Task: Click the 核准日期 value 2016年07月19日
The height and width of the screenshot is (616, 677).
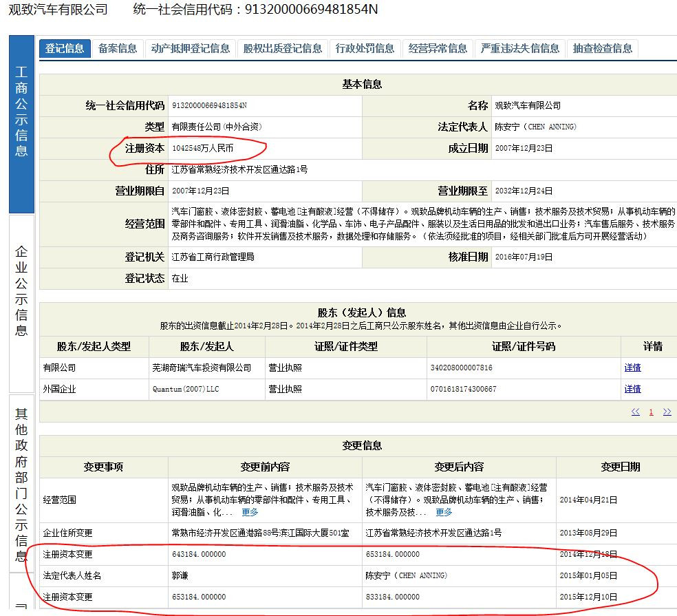Action: 524,257
